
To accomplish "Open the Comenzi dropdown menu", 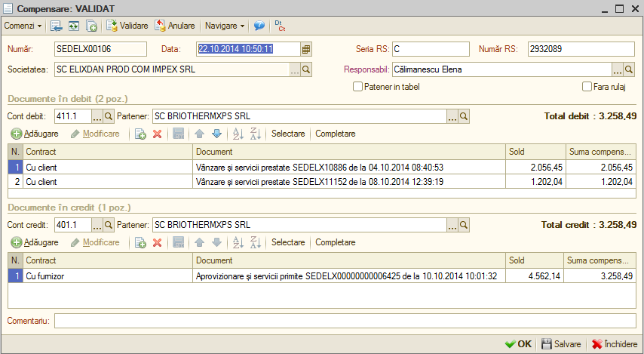I will [23, 26].
